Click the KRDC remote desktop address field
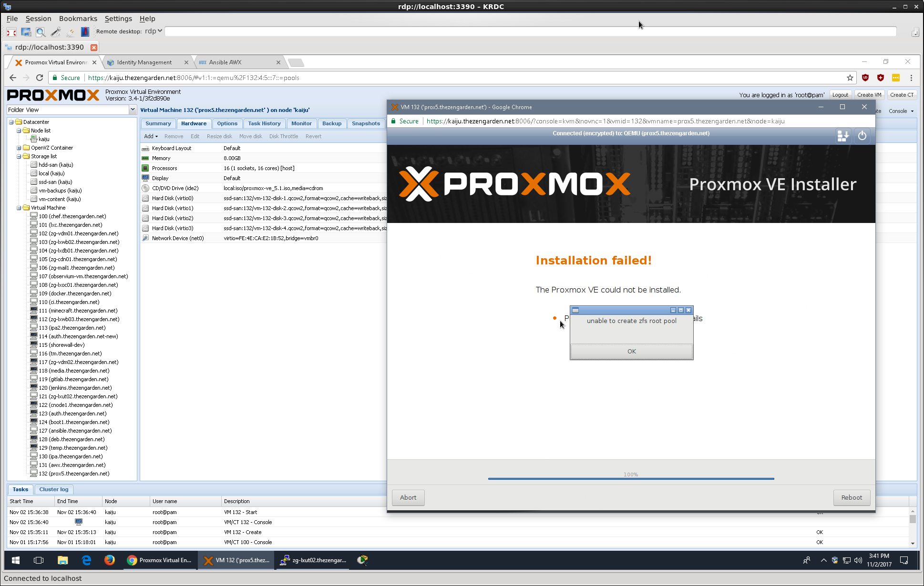This screenshot has height=586, width=924. tap(530, 31)
